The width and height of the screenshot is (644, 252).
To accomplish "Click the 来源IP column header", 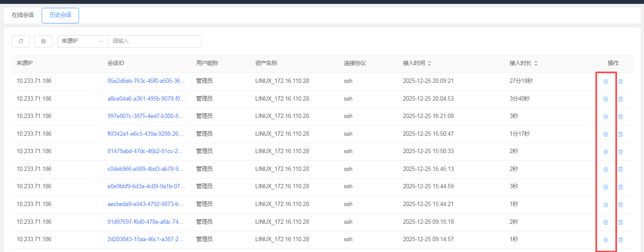I will 25,63.
